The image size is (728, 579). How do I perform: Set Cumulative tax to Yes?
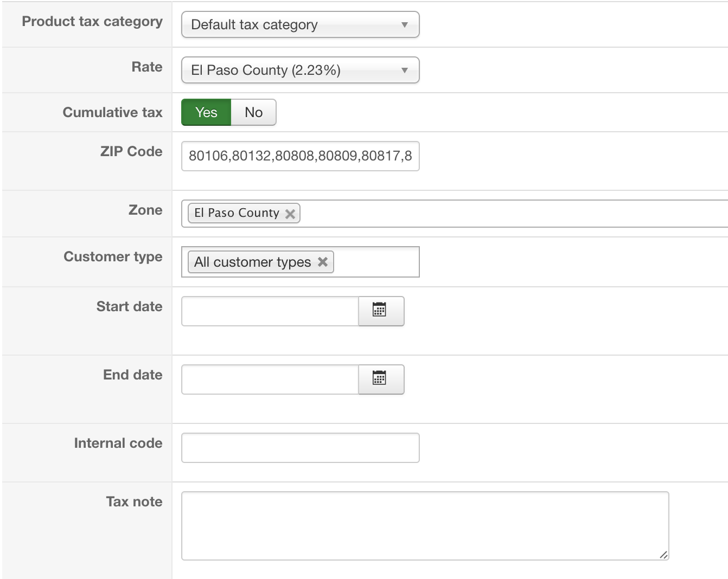click(x=206, y=112)
